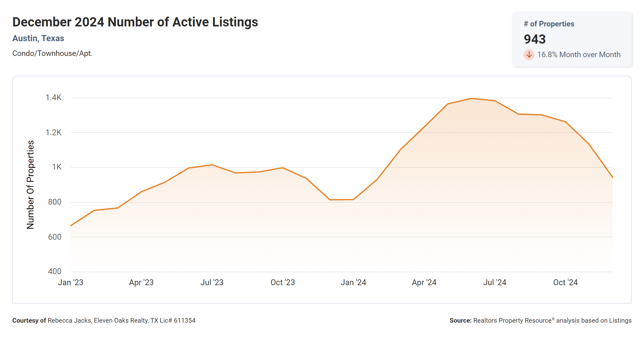Screen dimensions: 644x338
Task: Click the Condo/Townhouse/Apt. property type label
Action: [52, 53]
